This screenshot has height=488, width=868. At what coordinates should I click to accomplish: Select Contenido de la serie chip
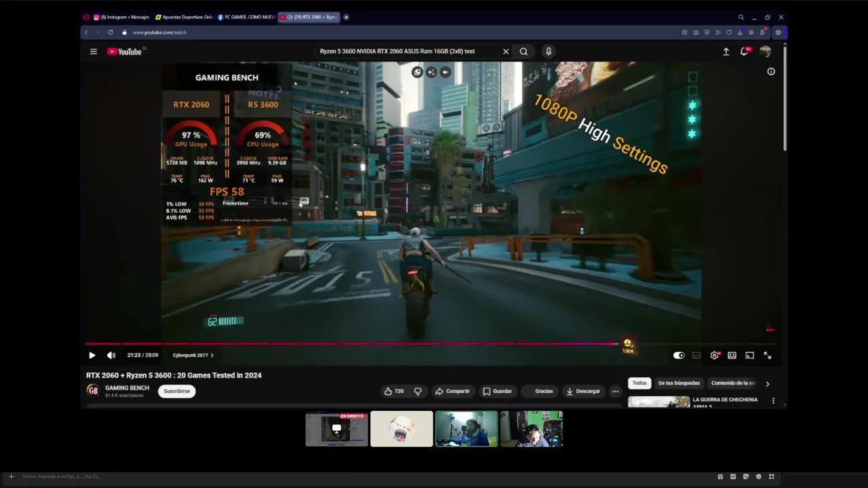tap(734, 383)
